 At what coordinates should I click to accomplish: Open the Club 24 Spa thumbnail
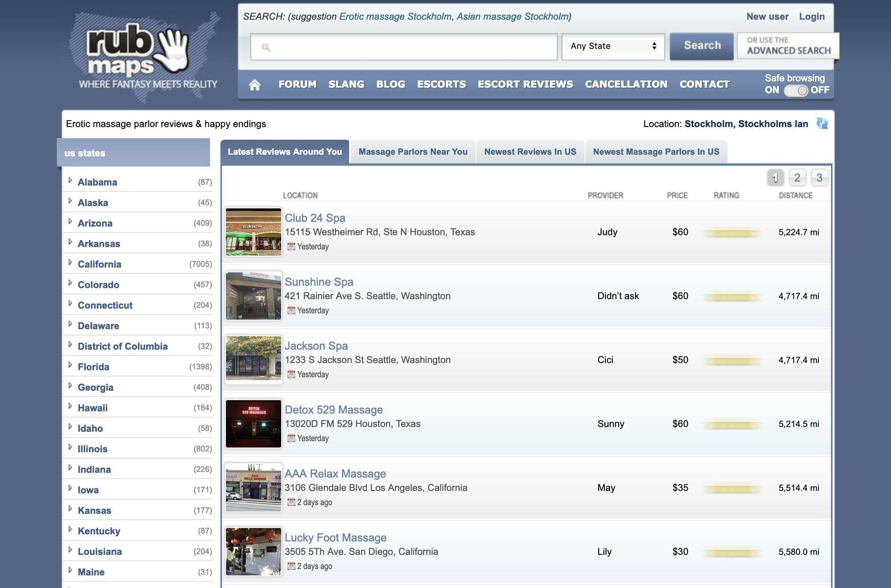point(254,232)
